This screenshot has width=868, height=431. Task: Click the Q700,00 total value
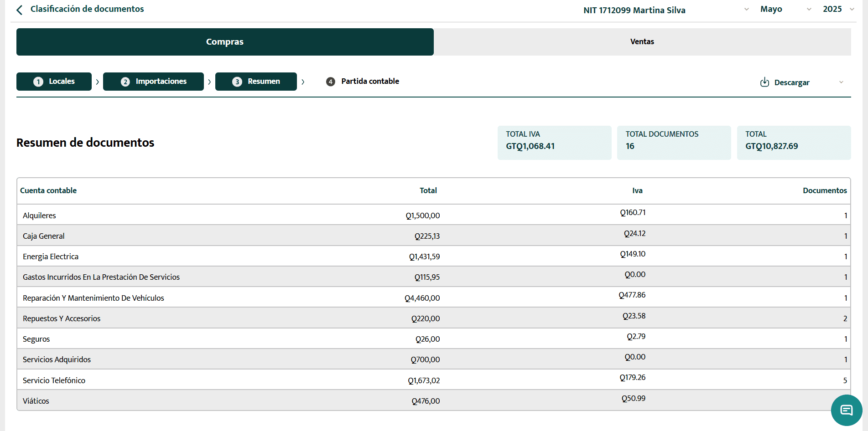pyautogui.click(x=425, y=359)
